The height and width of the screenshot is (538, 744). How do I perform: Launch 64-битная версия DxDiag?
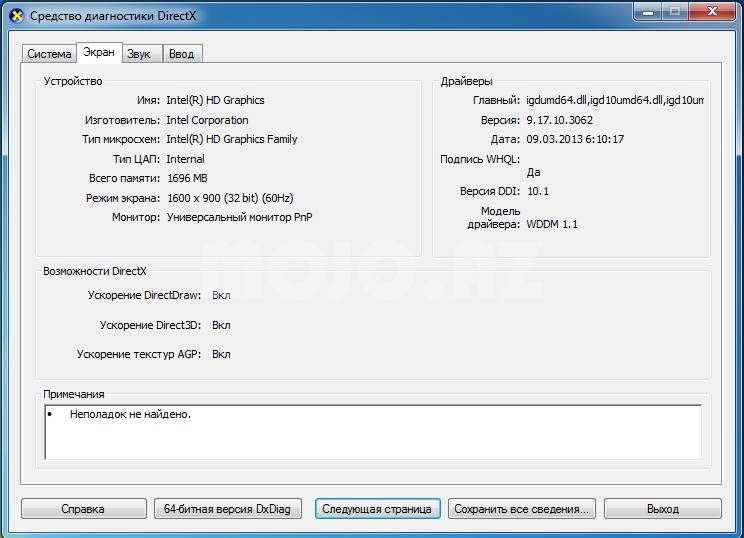coord(228,509)
